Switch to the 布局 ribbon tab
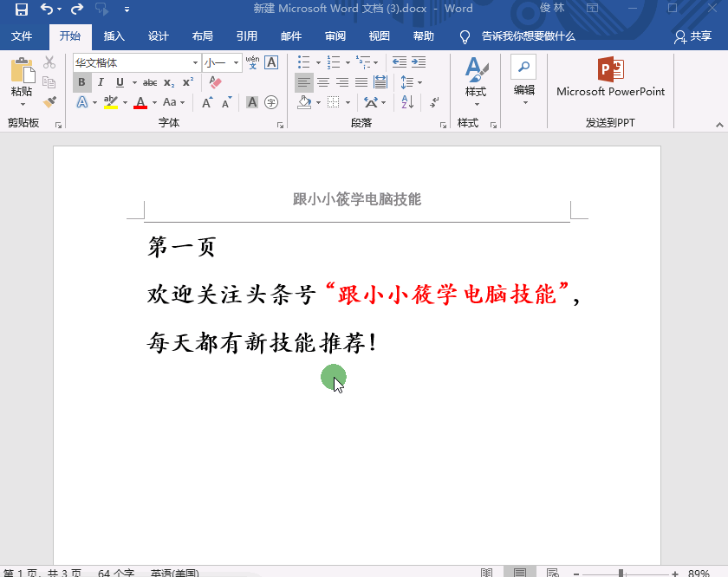The width and height of the screenshot is (728, 577). [x=203, y=36]
